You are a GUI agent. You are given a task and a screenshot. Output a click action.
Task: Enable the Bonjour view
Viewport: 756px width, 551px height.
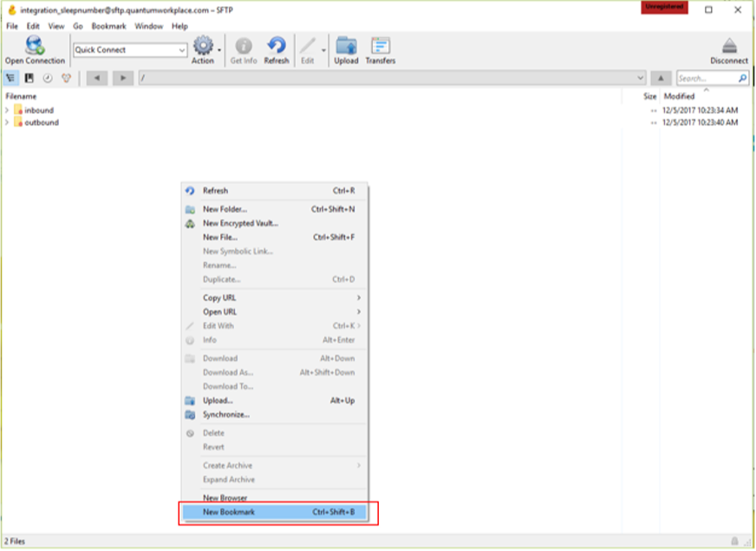65,77
